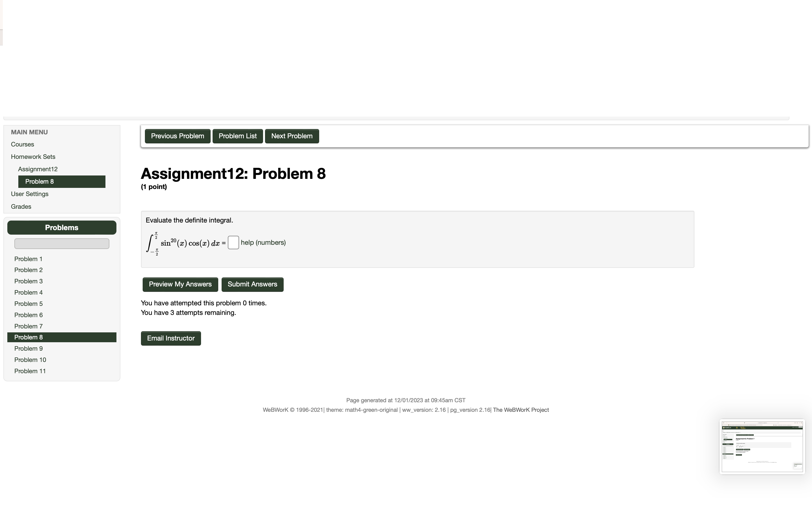Open the Problem List
This screenshot has width=812, height=507.
coord(238,136)
